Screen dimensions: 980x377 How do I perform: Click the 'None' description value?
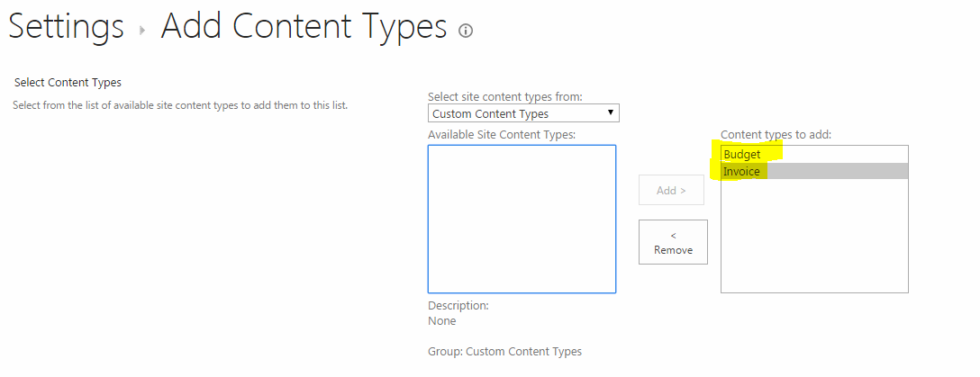point(442,320)
